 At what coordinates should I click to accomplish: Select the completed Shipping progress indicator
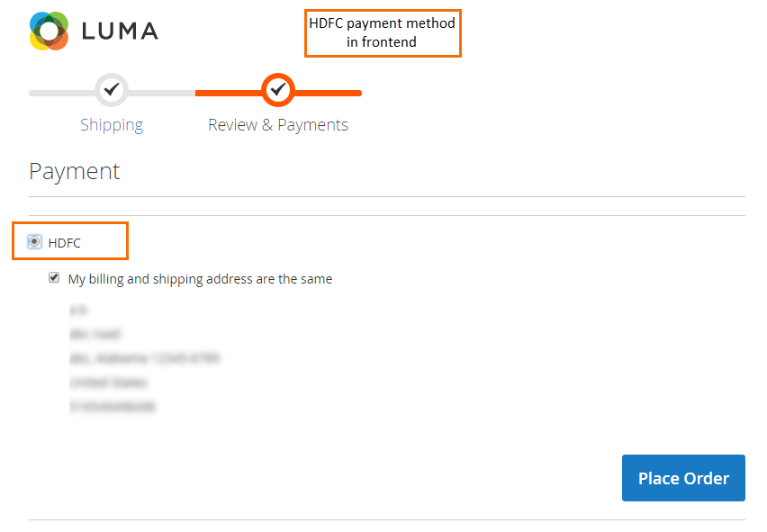point(111,90)
